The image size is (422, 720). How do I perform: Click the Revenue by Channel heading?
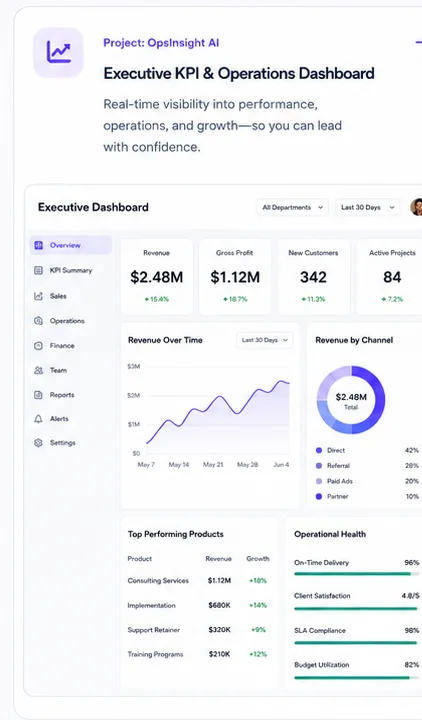click(354, 340)
